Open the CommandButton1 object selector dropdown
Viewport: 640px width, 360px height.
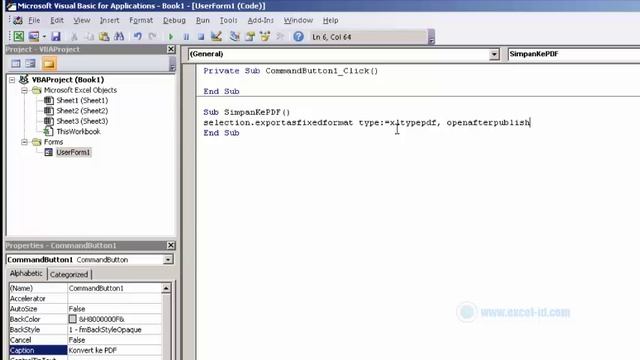tap(168, 260)
